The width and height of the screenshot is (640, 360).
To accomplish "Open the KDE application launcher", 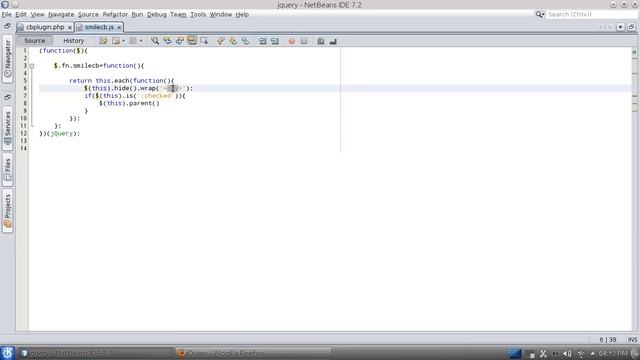I will [7, 353].
